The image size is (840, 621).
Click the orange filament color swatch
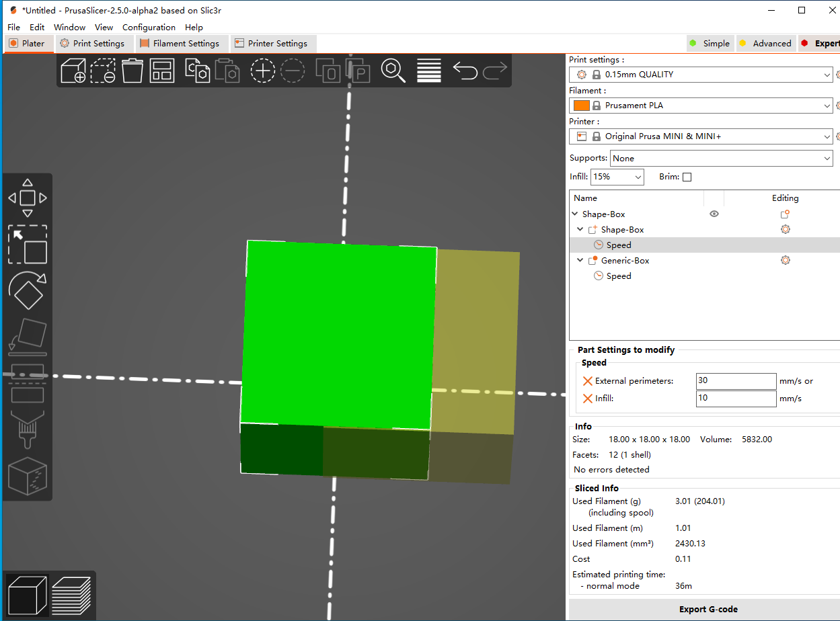tap(582, 106)
